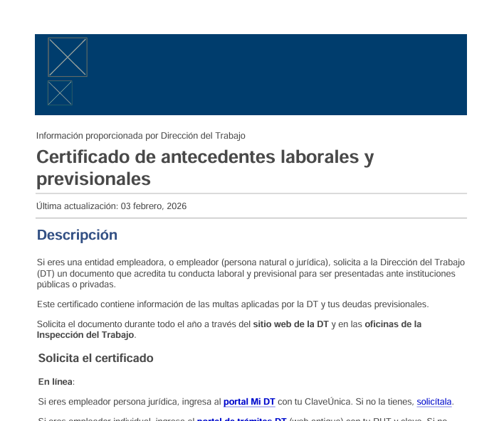Click the En línea label
Screen dimensions: 504x421
click(56, 382)
